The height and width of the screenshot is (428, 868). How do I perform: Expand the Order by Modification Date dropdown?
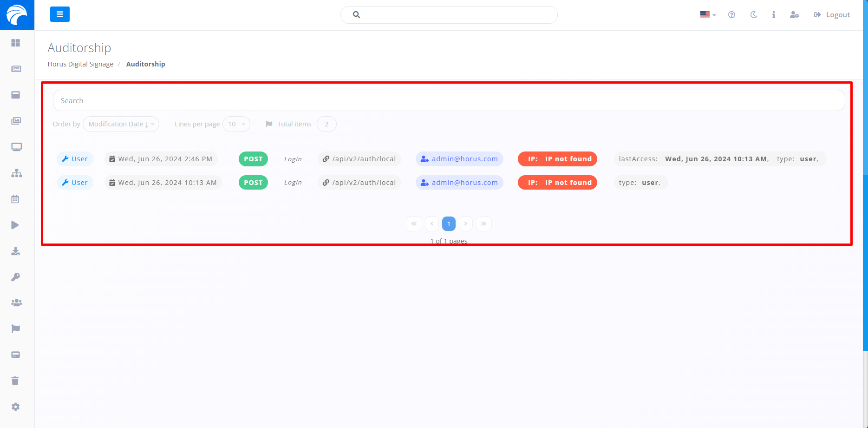click(x=121, y=124)
